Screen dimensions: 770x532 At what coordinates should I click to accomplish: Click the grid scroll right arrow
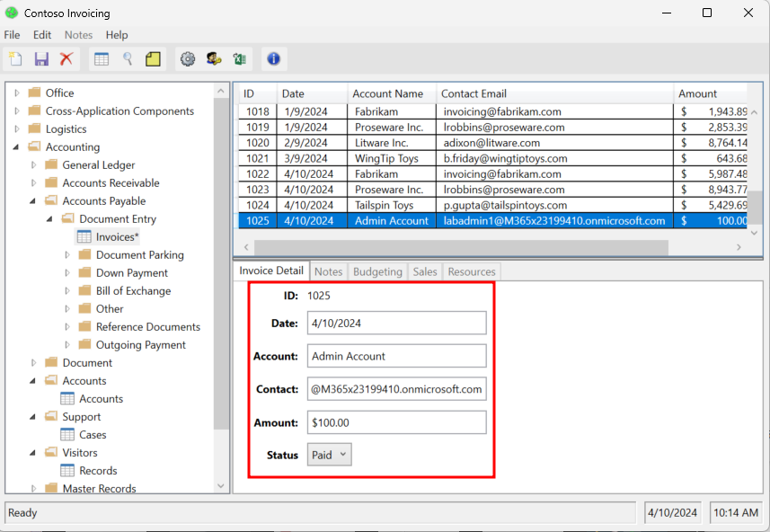[739, 247]
